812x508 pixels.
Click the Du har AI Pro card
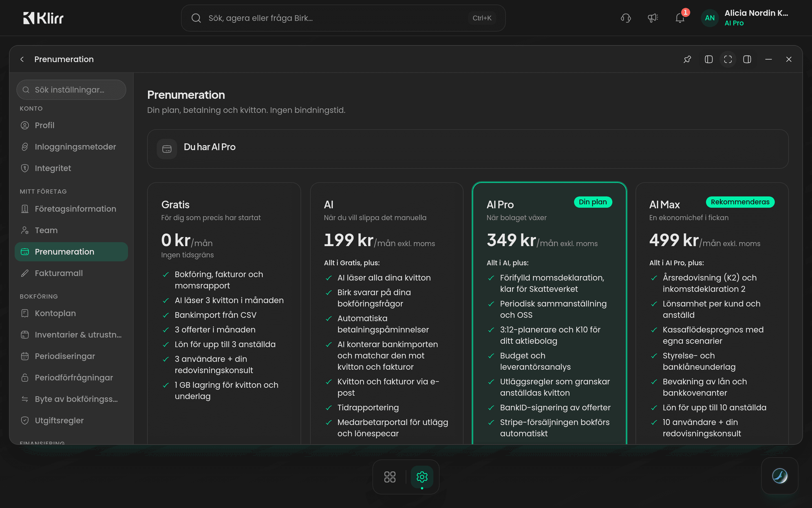[x=468, y=149]
